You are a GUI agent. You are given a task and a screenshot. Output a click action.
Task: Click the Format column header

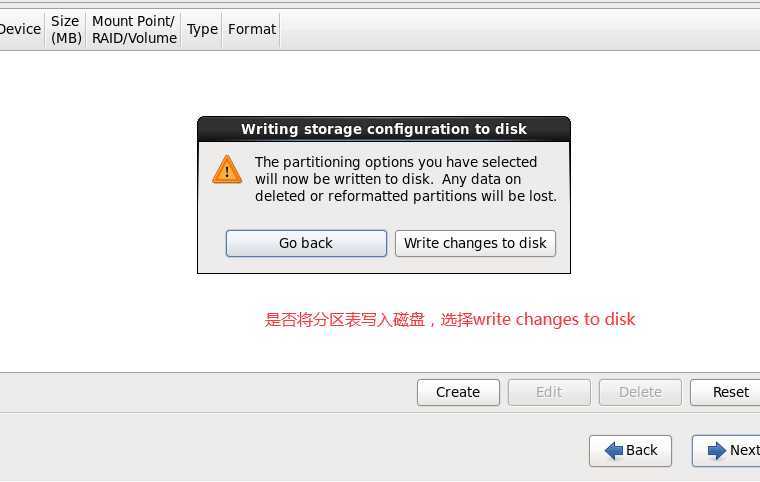point(252,30)
